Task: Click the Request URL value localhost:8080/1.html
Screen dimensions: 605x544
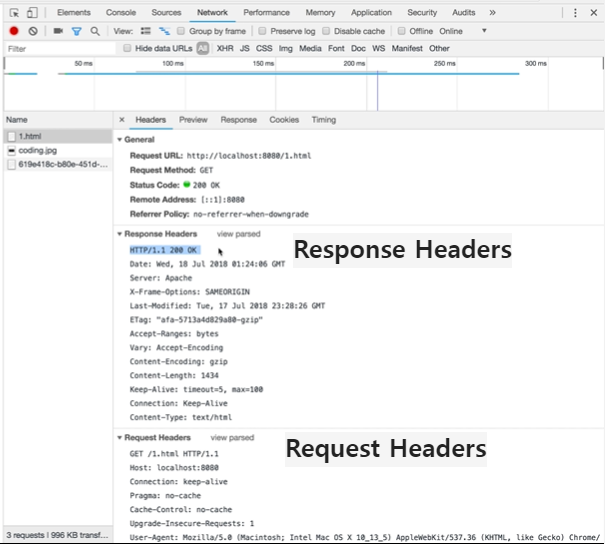Action: pyautogui.click(x=249, y=156)
